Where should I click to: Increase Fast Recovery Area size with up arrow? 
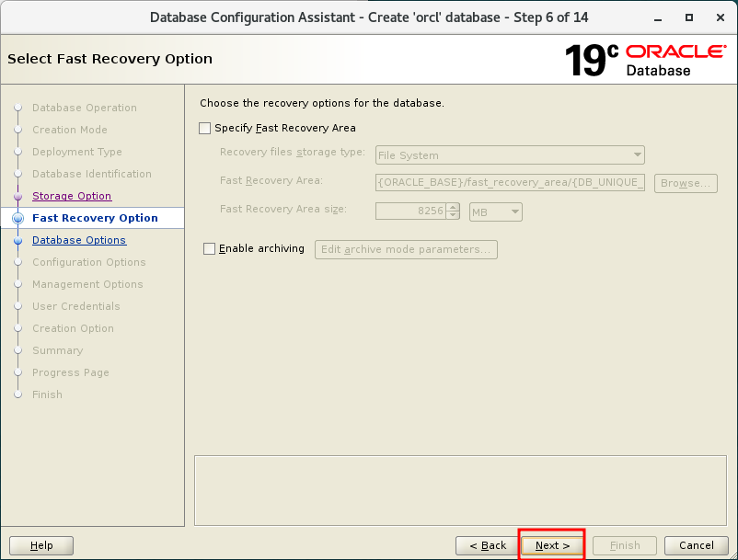point(453,207)
